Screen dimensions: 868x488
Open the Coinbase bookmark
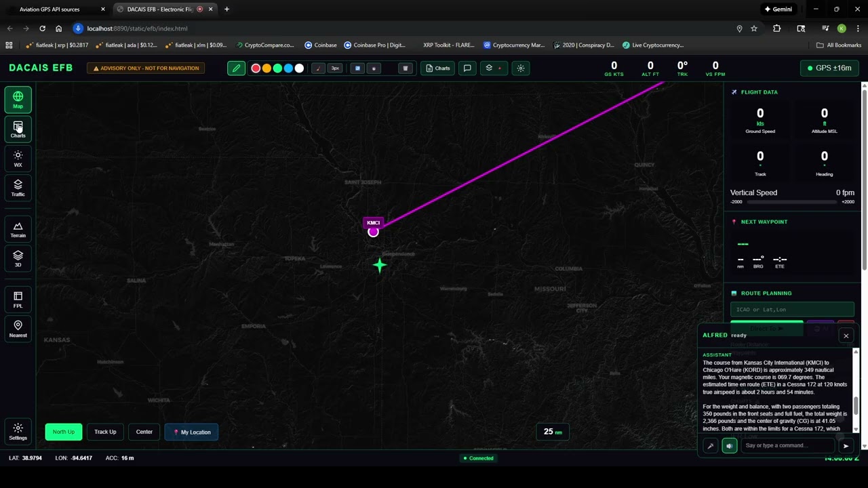(x=321, y=45)
